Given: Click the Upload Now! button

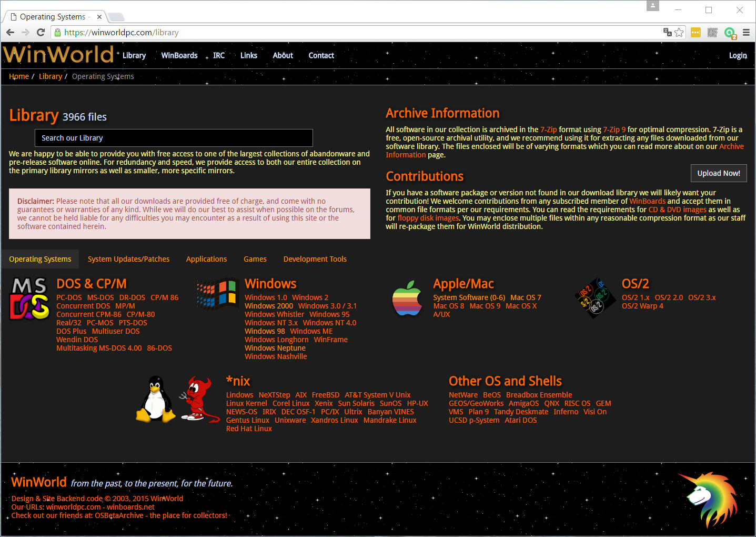Looking at the screenshot, I should [719, 173].
